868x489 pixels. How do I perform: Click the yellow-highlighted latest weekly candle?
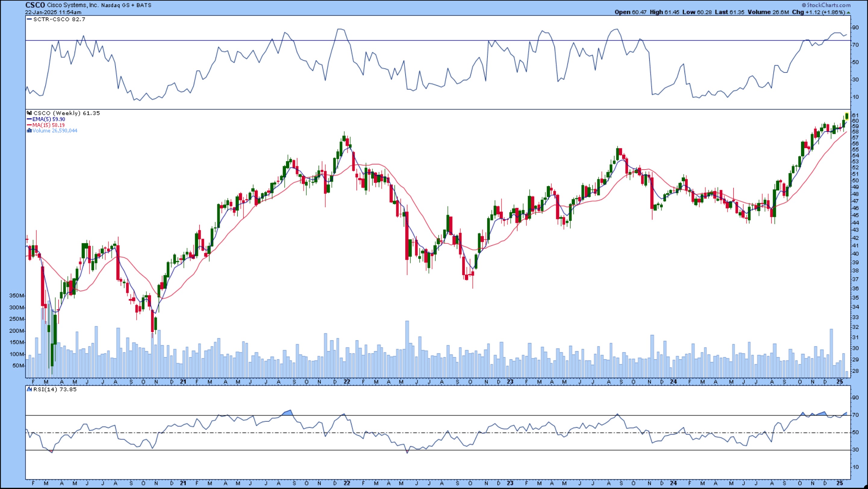[847, 116]
